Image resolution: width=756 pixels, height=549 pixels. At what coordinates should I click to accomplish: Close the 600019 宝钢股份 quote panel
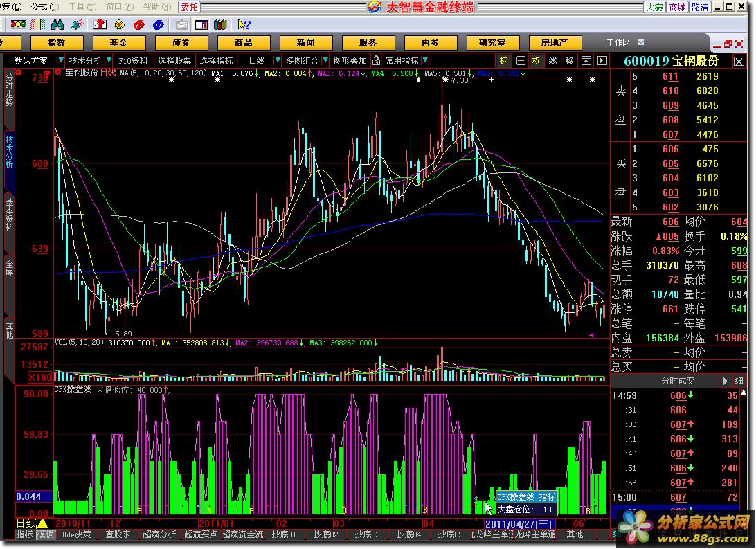[x=739, y=61]
